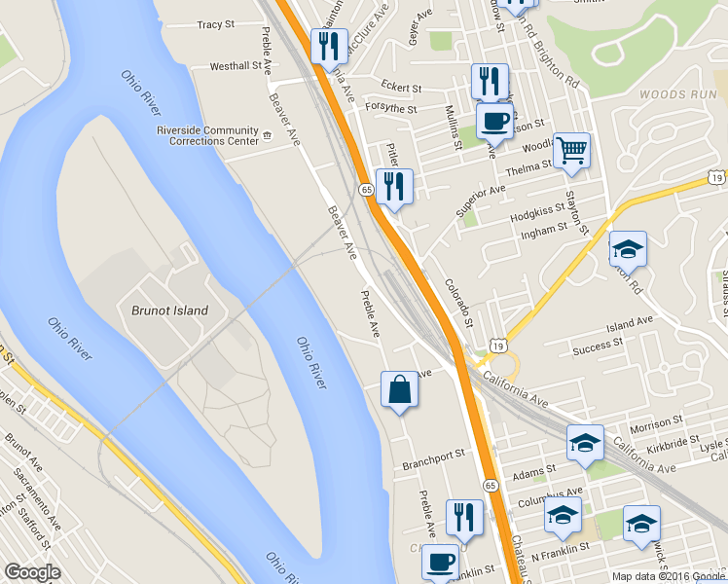Click the Riverside Community Corrections Center label
The image size is (728, 584).
tap(207, 135)
